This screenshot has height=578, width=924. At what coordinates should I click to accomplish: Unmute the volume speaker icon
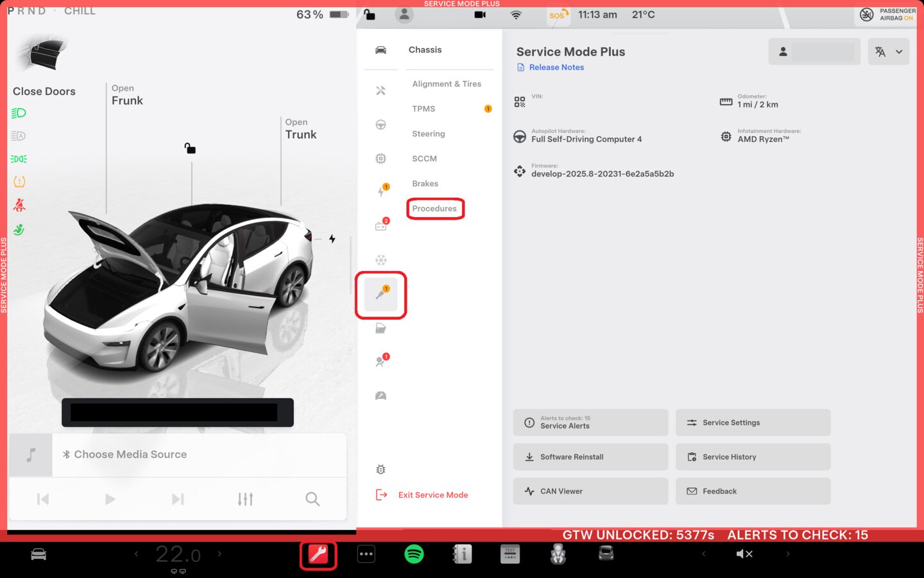tap(744, 554)
